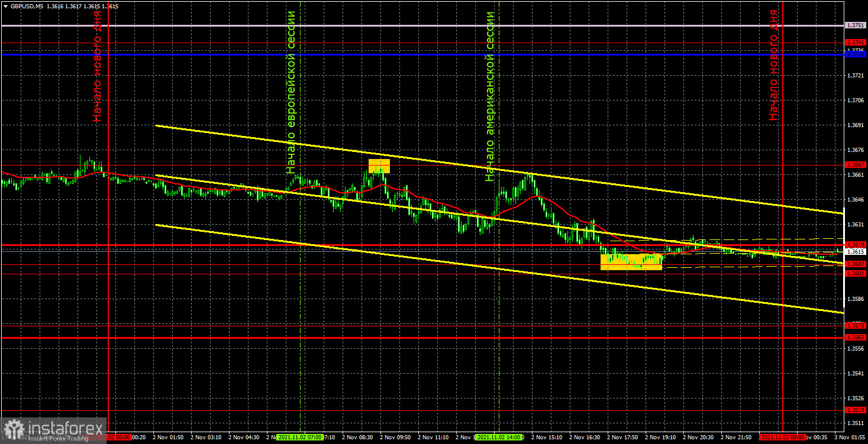Viewport: 868px width, 444px height.
Task: Click the '2 Nov 04:30' time label
Action: [x=243, y=437]
